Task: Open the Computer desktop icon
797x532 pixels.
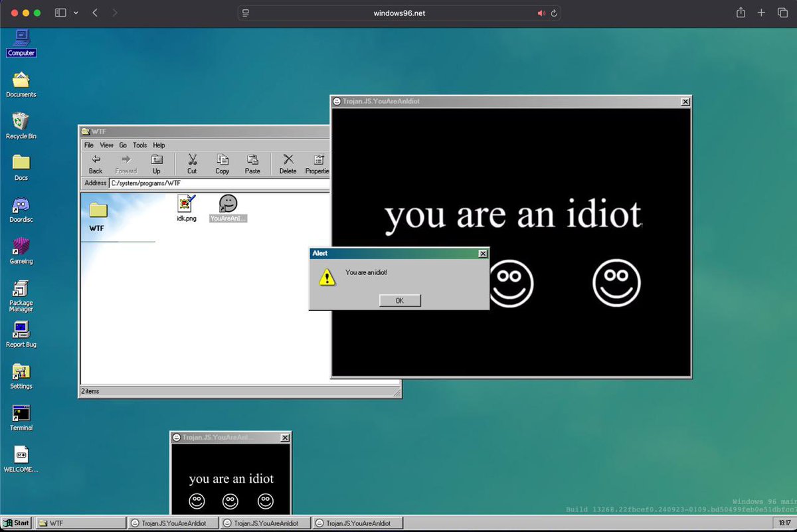Action: [21, 43]
